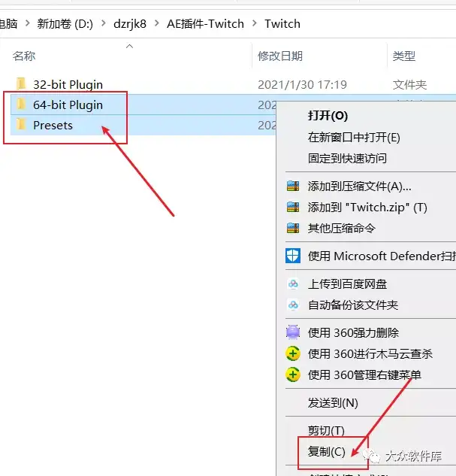
Task: Select the 32-bit Plugin folder icon
Action: 21,83
